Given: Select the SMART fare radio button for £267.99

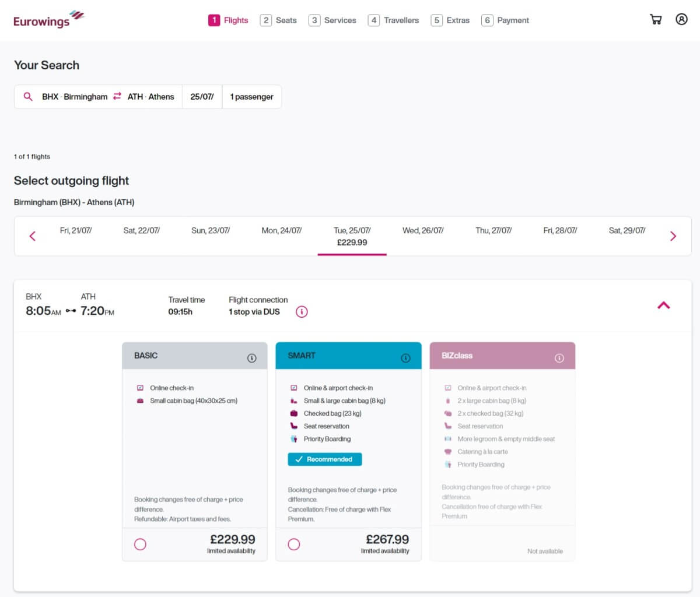Looking at the screenshot, I should click(294, 544).
